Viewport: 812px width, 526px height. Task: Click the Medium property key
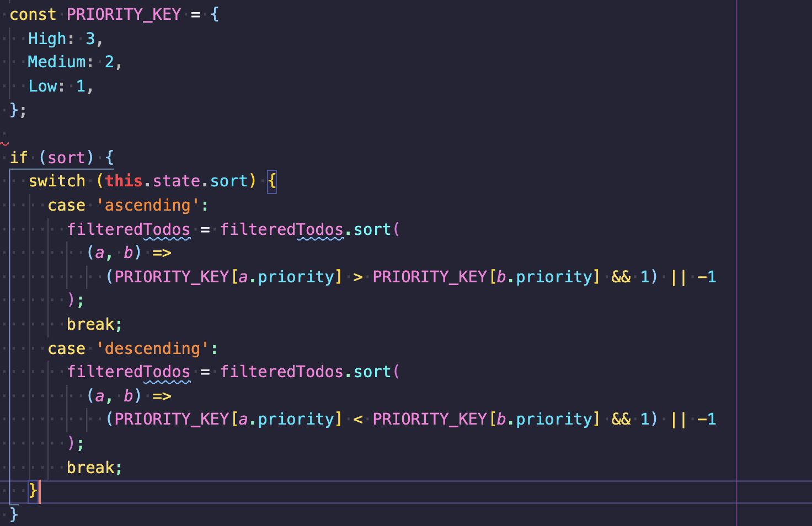(x=57, y=62)
